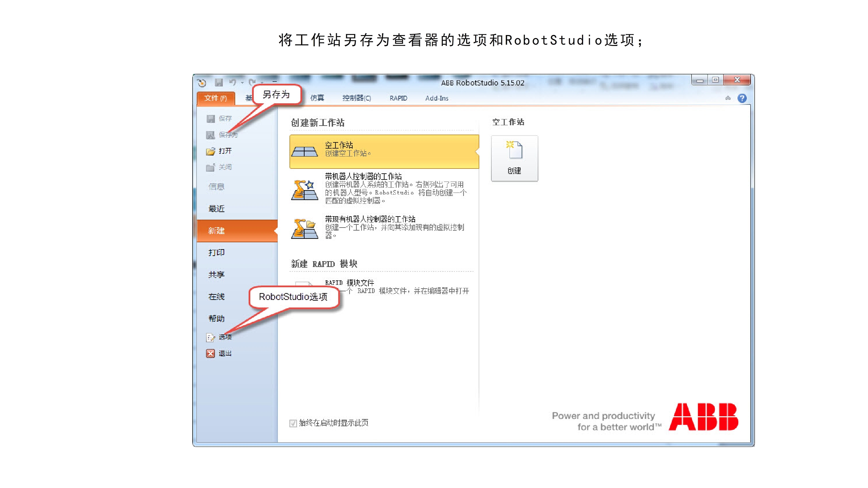The height and width of the screenshot is (488, 868).
Task: Toggle 始终在启动时显示此页 checkbox
Action: pos(293,423)
